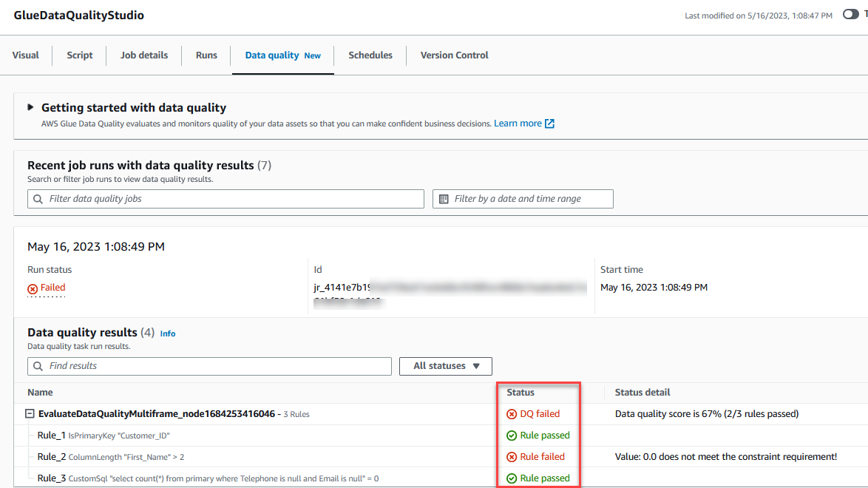868x488 pixels.
Task: Focus the Find results search box
Action: (x=209, y=366)
